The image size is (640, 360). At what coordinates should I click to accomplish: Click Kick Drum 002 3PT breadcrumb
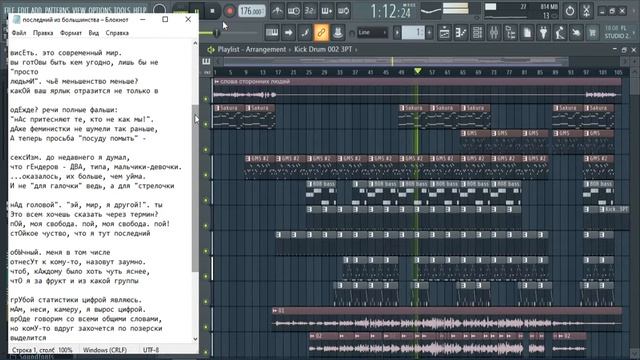point(323,49)
